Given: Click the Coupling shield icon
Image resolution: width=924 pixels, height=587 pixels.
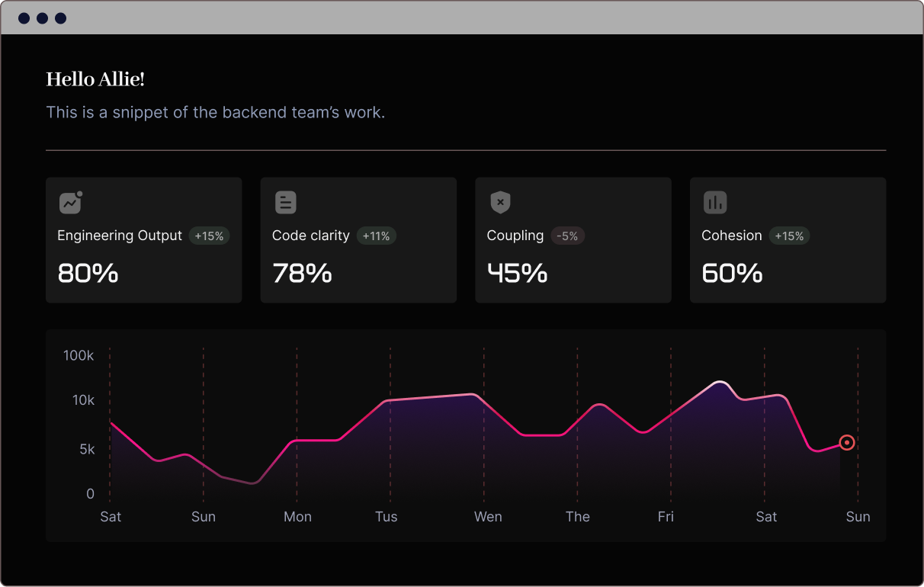Looking at the screenshot, I should [500, 202].
